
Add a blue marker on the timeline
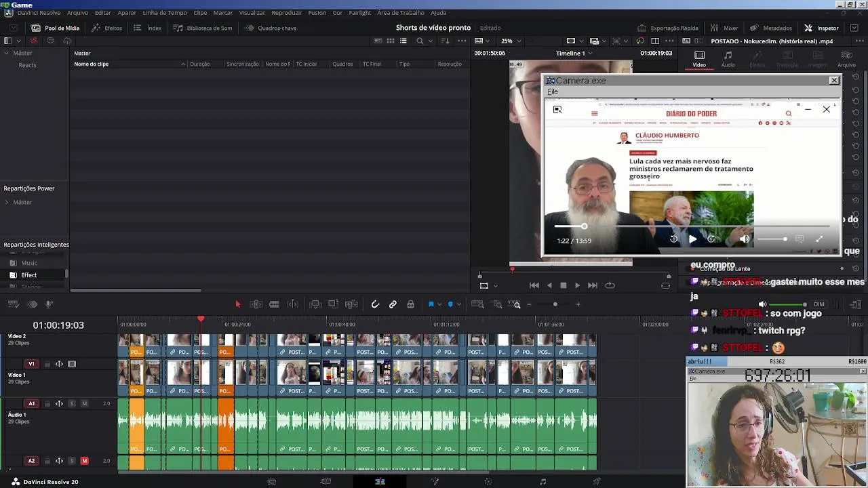pyautogui.click(x=450, y=305)
